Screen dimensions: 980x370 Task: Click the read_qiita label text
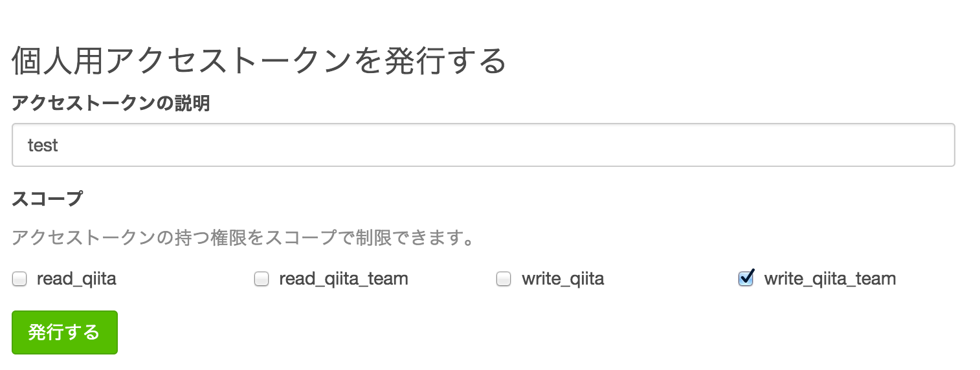pyautogui.click(x=76, y=279)
